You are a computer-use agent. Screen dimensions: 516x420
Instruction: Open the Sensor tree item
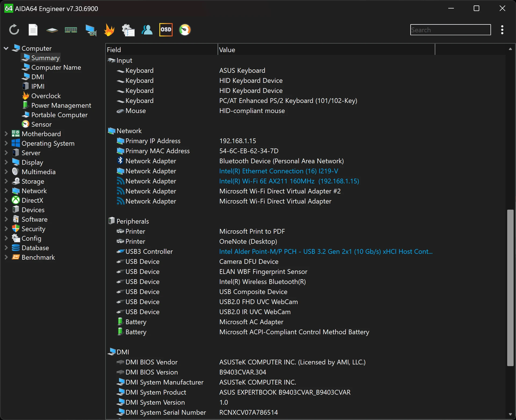pos(37,124)
